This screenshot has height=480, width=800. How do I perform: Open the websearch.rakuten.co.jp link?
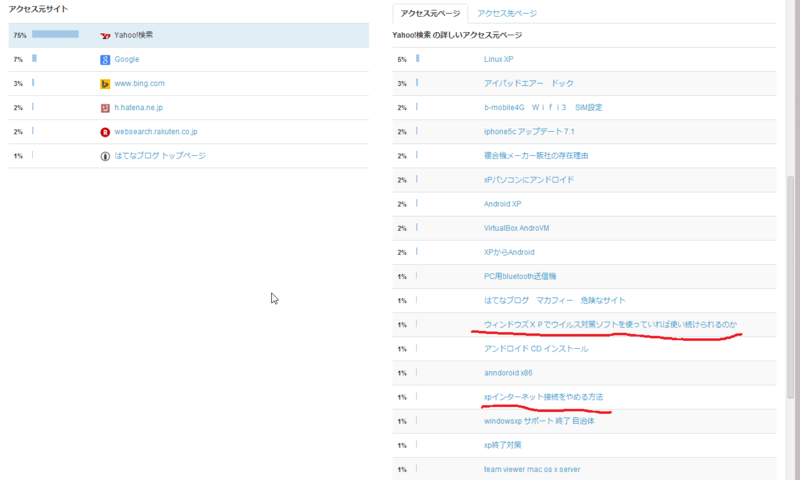pos(156,132)
